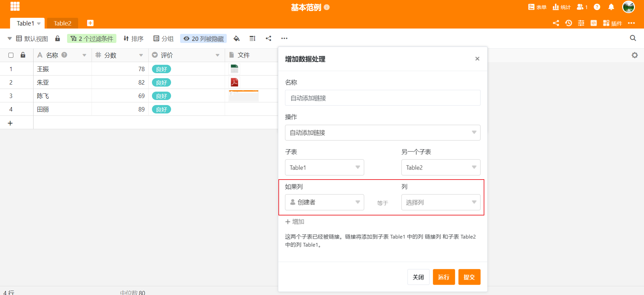Open the 名称 column dropdown arrow
The width and height of the screenshot is (644, 295).
[x=84, y=55]
